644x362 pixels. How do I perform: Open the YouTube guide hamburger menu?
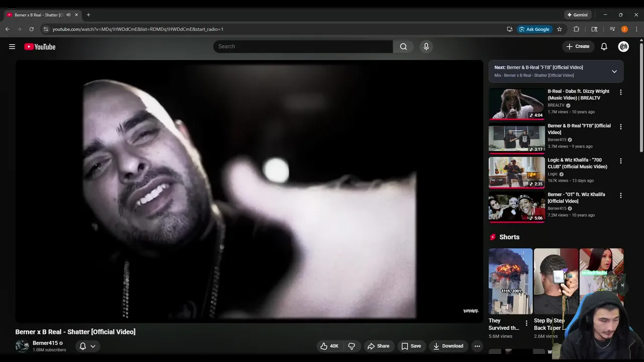tap(12, 47)
